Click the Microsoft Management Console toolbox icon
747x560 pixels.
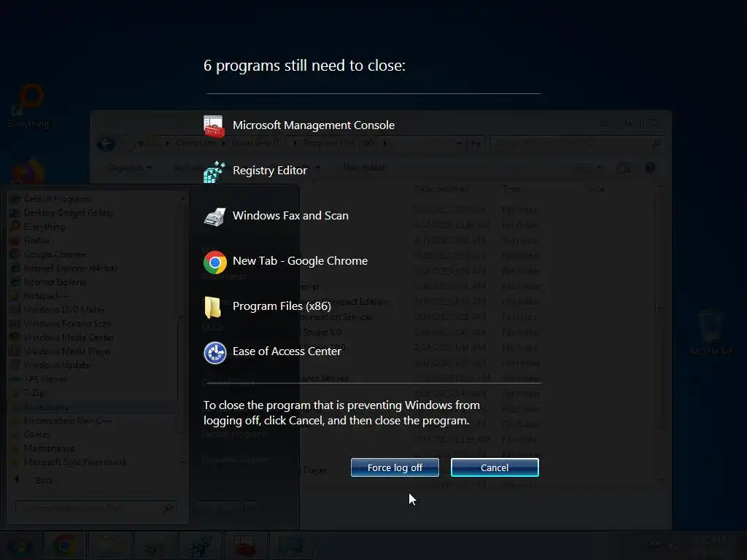(x=214, y=126)
